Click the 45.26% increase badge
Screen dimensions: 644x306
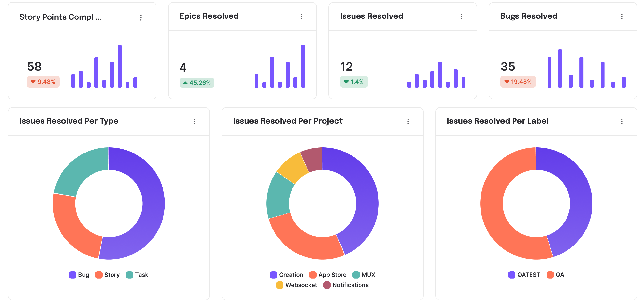197,83
